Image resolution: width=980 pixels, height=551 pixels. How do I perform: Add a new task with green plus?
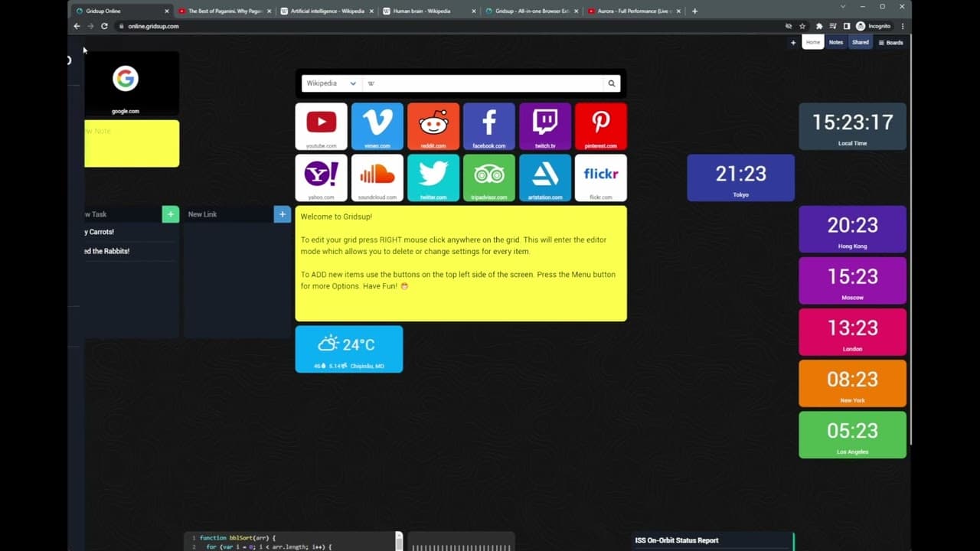click(170, 214)
